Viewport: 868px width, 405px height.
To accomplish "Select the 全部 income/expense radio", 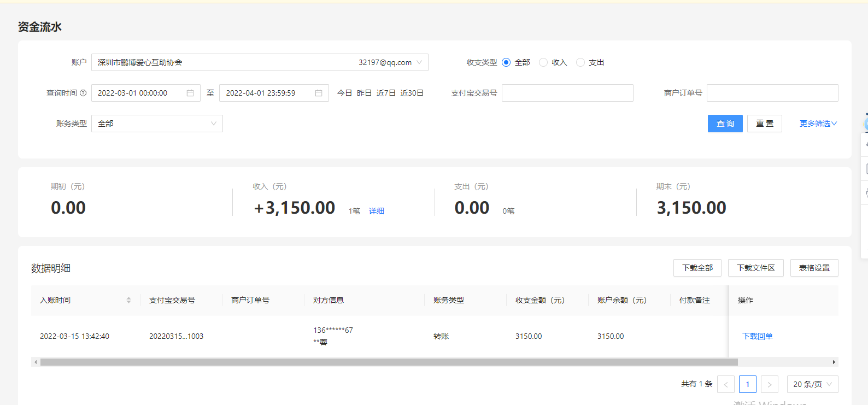I will pyautogui.click(x=506, y=62).
